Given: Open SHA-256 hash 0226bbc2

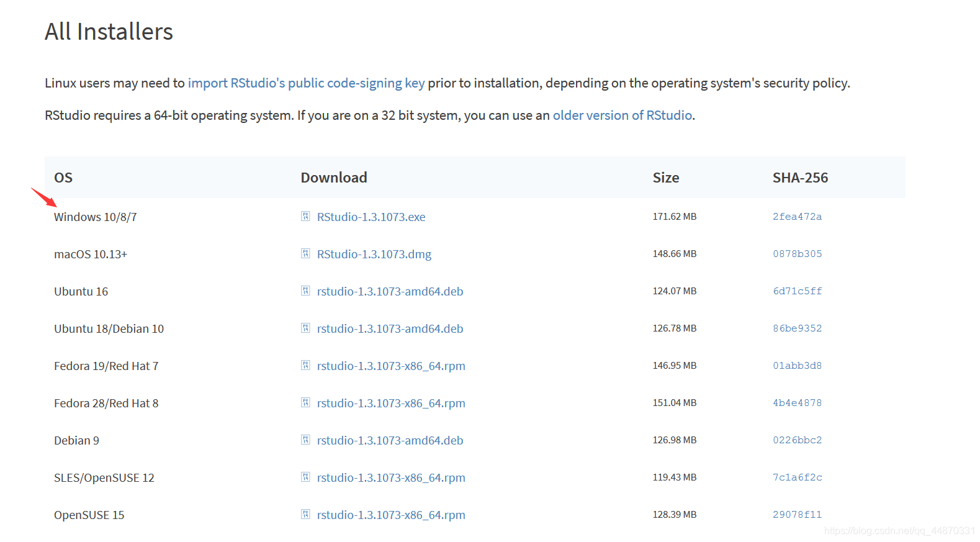Looking at the screenshot, I should 798,440.
